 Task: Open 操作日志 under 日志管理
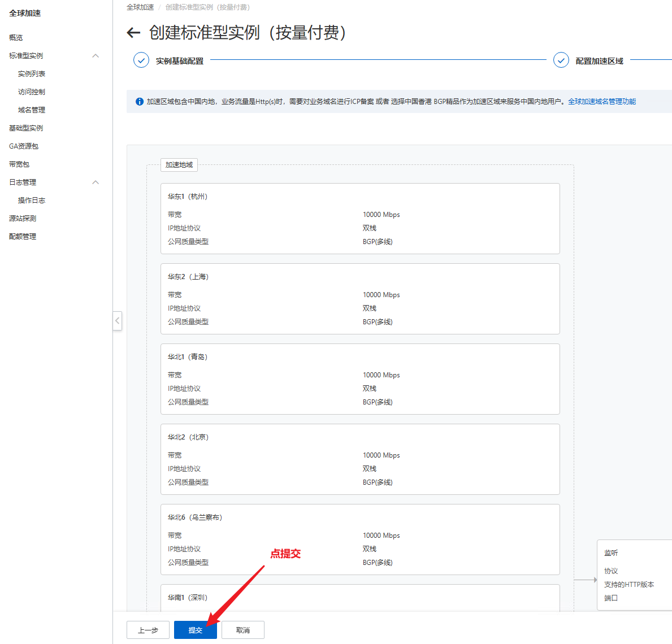32,201
